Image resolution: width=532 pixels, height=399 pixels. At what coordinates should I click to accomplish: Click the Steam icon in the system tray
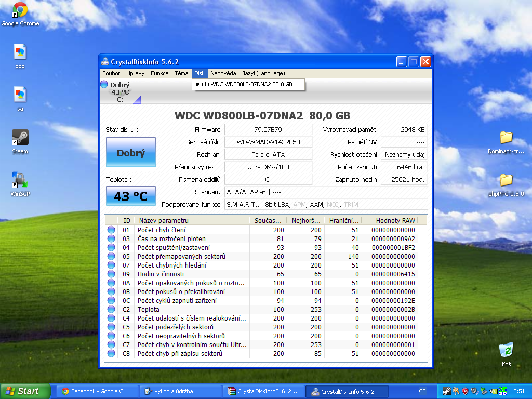point(446,391)
